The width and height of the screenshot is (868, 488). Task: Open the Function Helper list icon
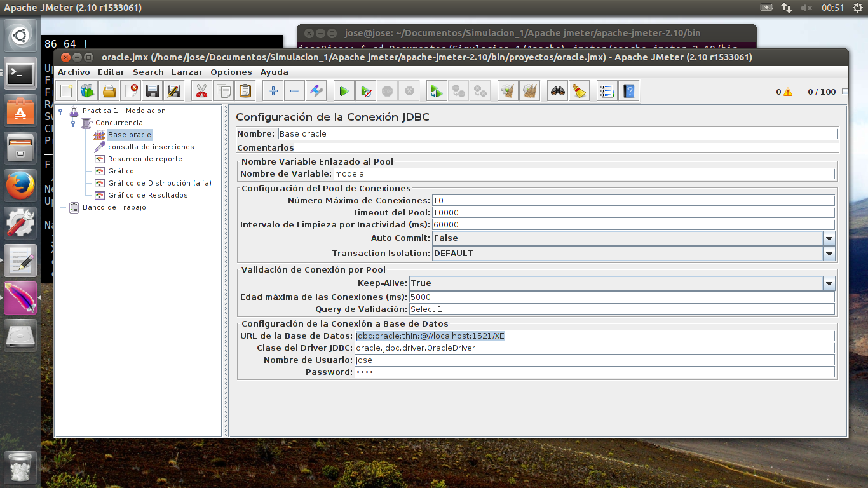tap(607, 91)
